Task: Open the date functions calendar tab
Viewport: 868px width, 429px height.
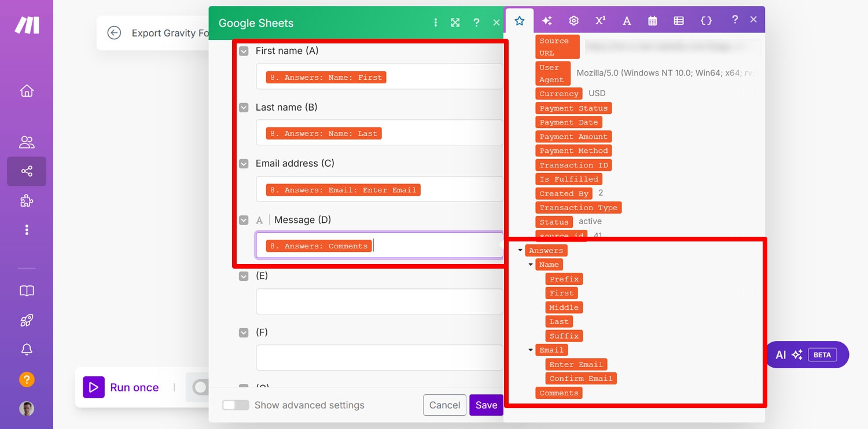Action: coord(652,21)
